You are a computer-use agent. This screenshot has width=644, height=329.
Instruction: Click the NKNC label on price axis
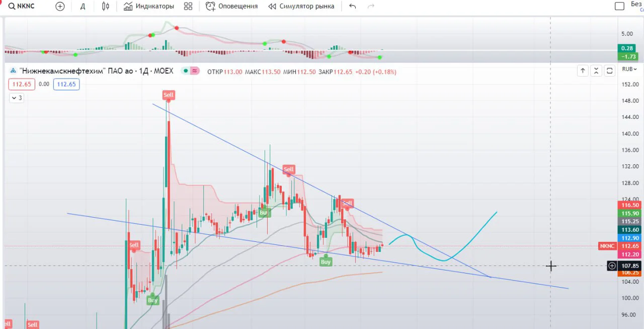(x=607, y=246)
